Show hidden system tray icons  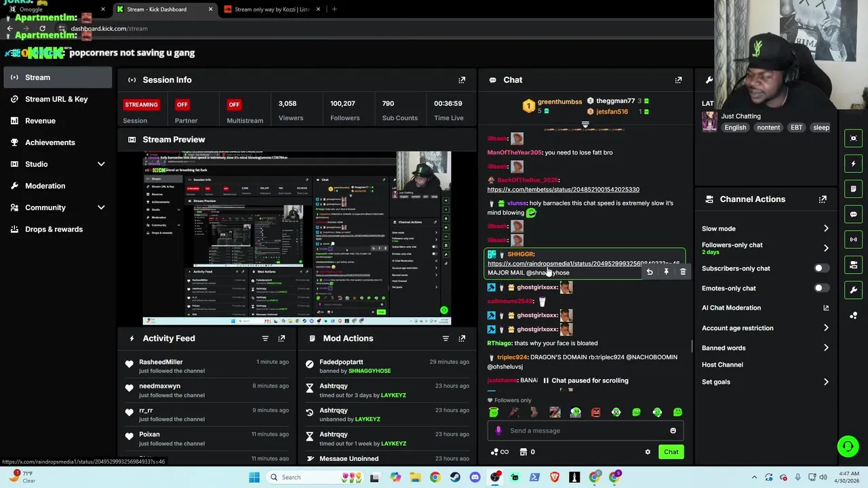pyautogui.click(x=755, y=477)
